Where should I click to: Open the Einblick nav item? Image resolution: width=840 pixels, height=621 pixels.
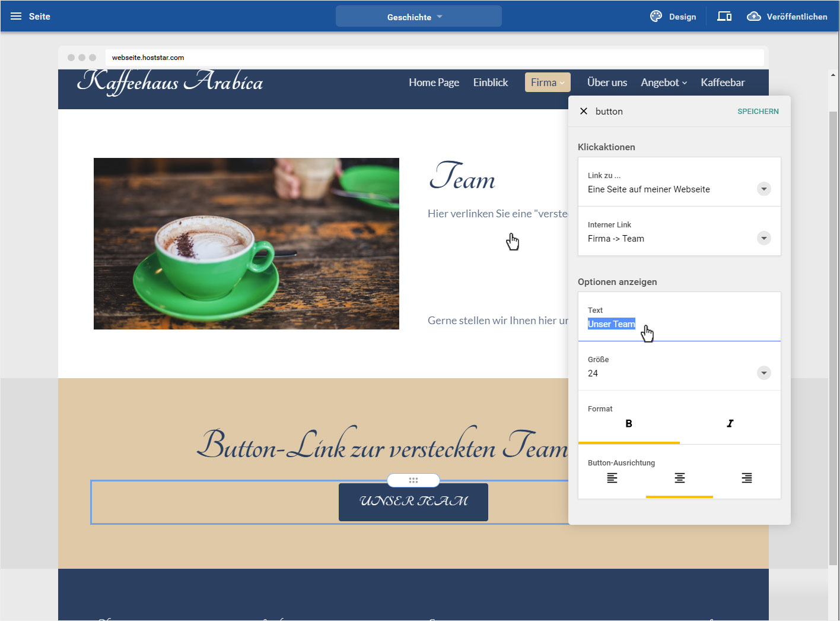point(491,83)
